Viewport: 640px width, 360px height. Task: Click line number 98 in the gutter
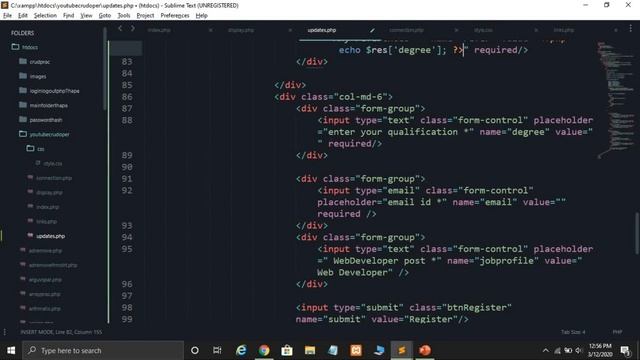[127, 307]
